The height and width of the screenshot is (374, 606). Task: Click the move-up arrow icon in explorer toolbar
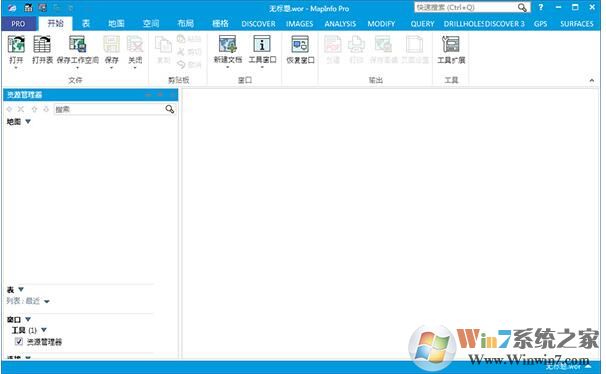[34, 109]
